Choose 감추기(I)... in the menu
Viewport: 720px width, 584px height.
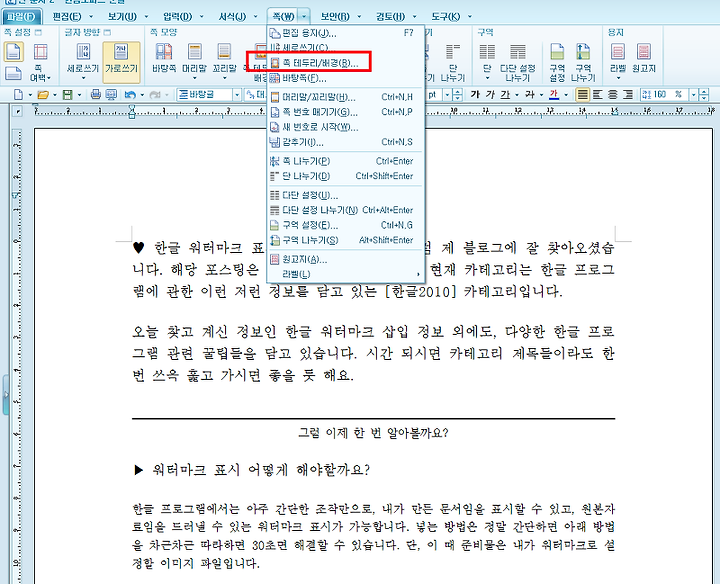pos(345,142)
